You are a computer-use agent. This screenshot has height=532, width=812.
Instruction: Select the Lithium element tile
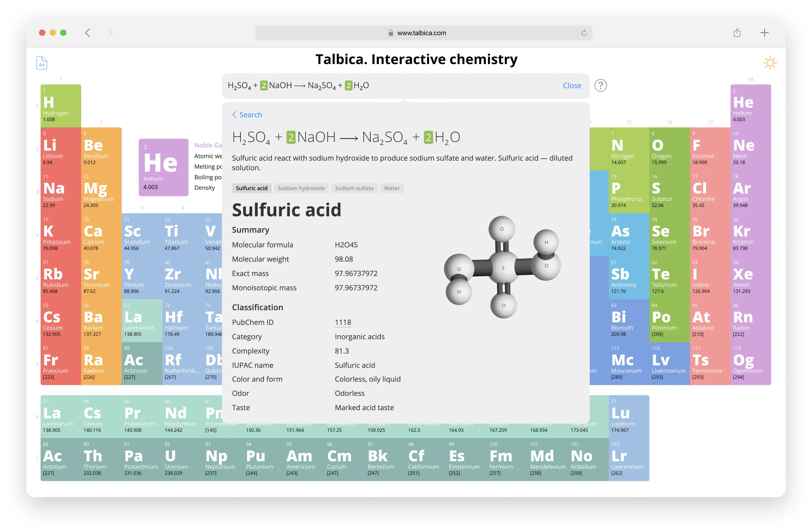61,149
